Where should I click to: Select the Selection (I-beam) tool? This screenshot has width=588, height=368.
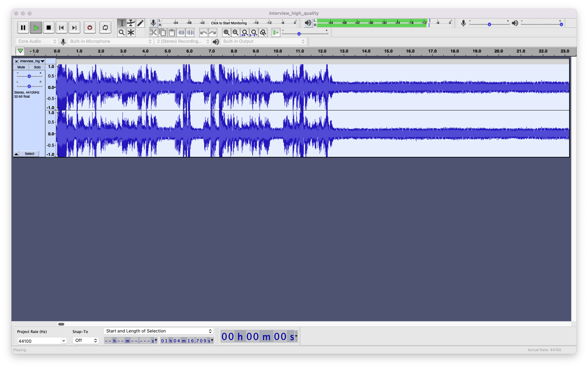click(x=122, y=23)
